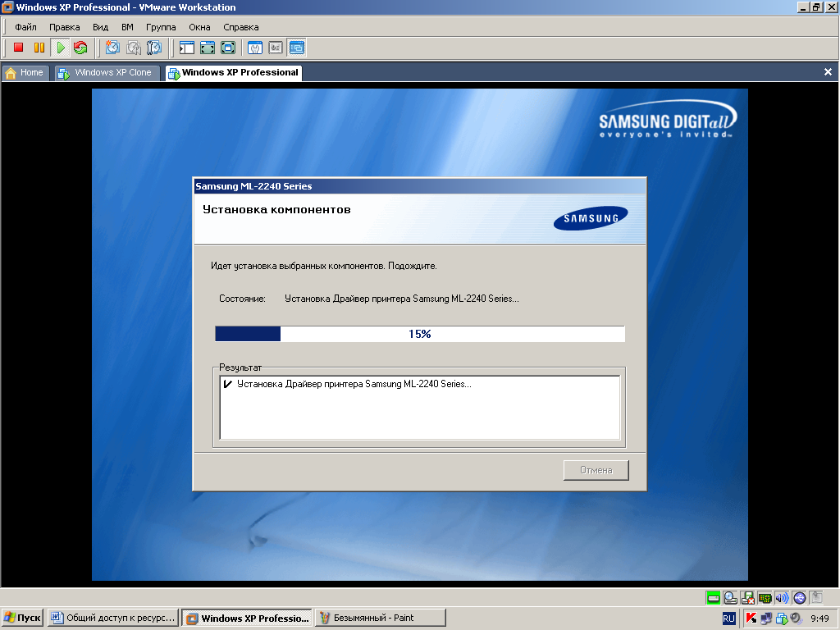The width and height of the screenshot is (840, 630).
Task: Click the red Power Off stop icon
Action: coord(18,48)
